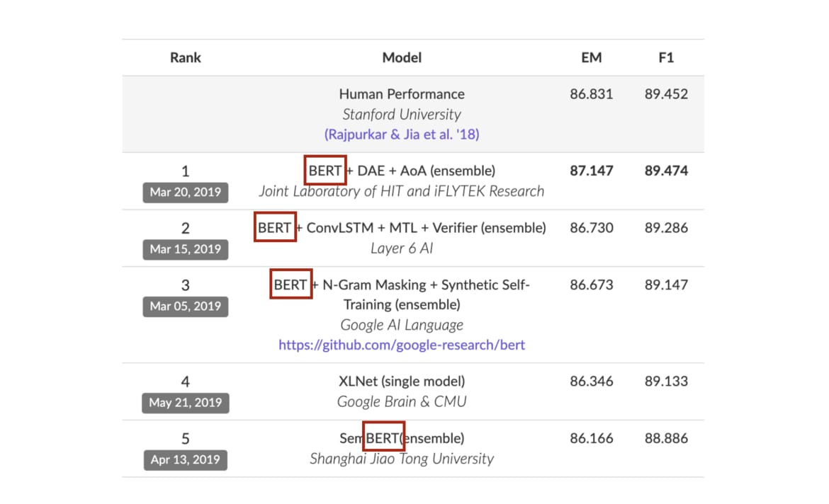Click the top EM score 87.147
The image size is (829, 504).
tap(591, 171)
